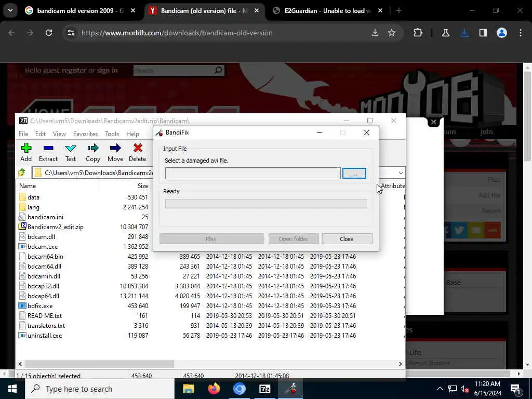Open Firefox from the taskbar
The width and height of the screenshot is (532, 399).
coord(214,389)
